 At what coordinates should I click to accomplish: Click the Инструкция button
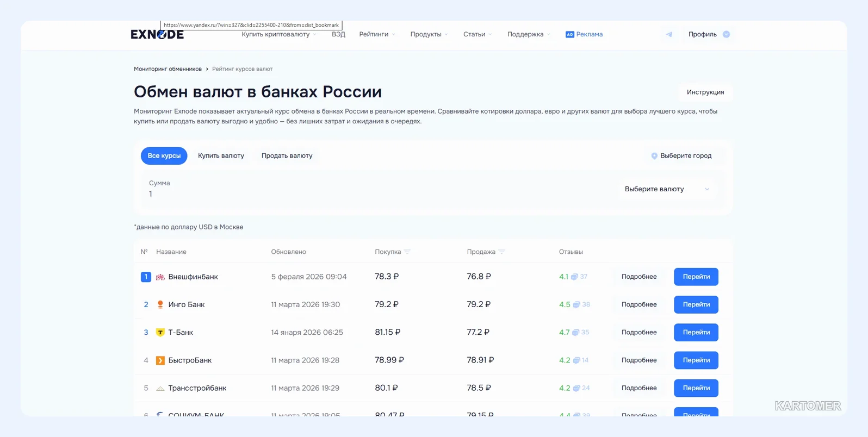pos(705,92)
